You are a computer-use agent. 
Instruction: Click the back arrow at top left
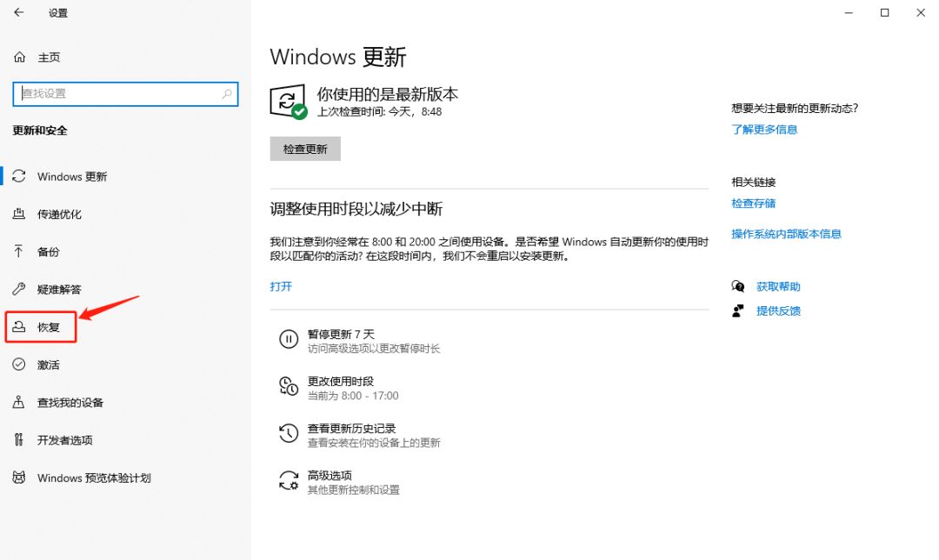click(x=19, y=13)
